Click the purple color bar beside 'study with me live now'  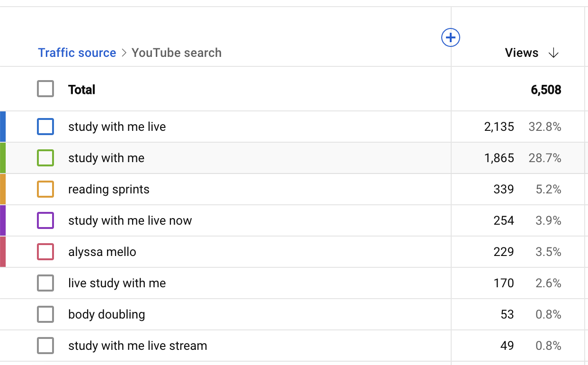click(3, 220)
